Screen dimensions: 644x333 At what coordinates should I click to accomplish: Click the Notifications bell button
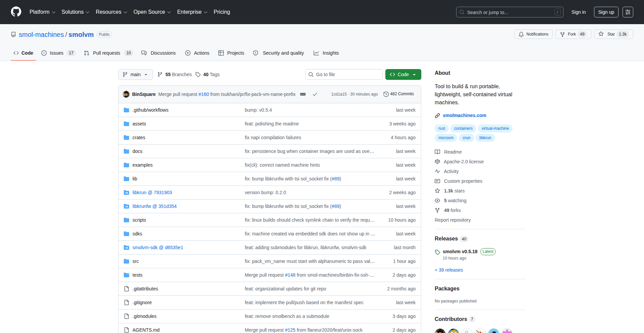point(533,34)
